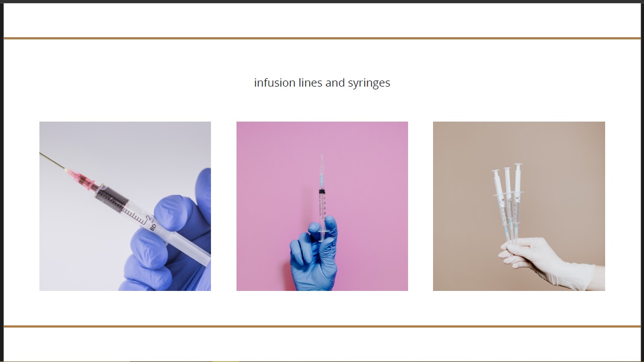
Task: Click the dark liquid in first syringe
Action: (x=113, y=198)
